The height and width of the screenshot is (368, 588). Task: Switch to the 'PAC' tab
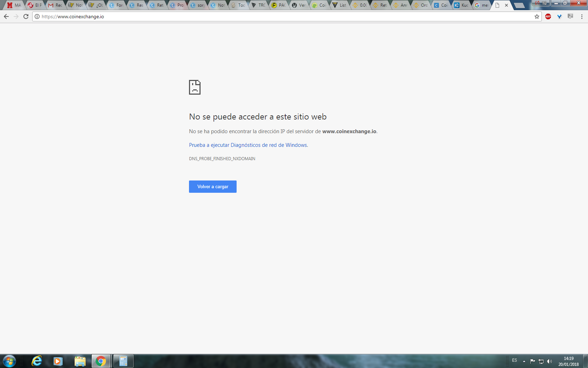[278, 5]
